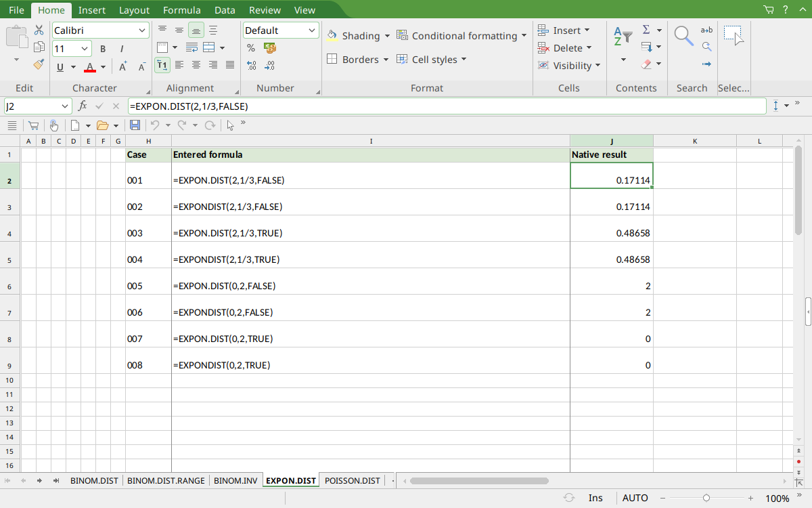The width and height of the screenshot is (812, 508).
Task: Click the fx insert function icon
Action: coord(83,106)
